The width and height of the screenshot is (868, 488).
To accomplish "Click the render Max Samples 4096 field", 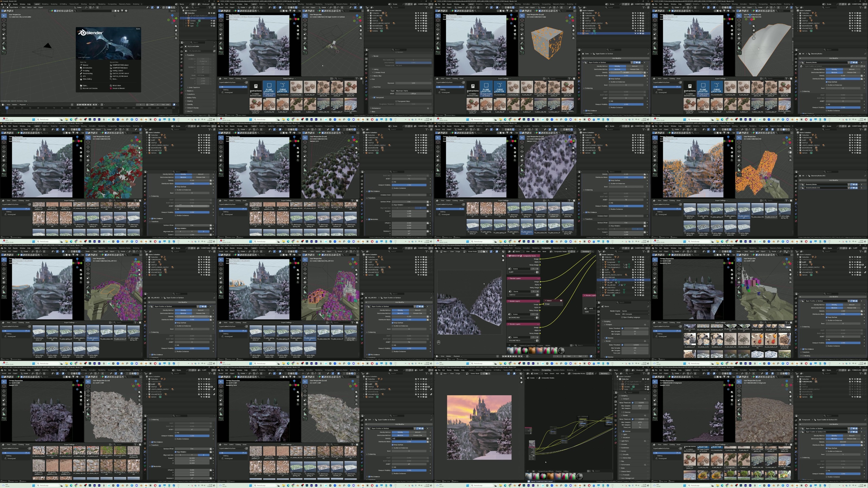I will click(x=640, y=423).
